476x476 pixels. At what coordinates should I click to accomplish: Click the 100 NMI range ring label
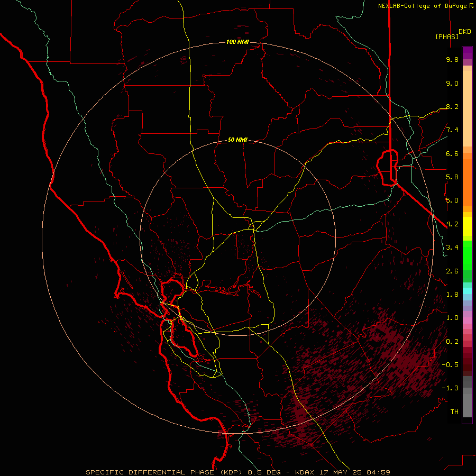(x=237, y=42)
